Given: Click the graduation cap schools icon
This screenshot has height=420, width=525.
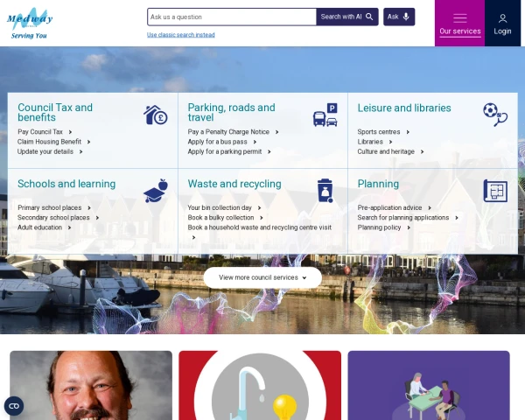Looking at the screenshot, I should tap(156, 191).
